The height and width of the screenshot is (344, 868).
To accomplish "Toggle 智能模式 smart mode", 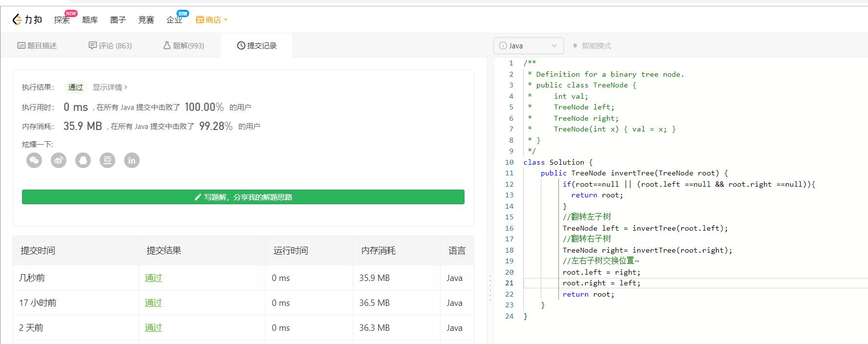I will coord(592,45).
